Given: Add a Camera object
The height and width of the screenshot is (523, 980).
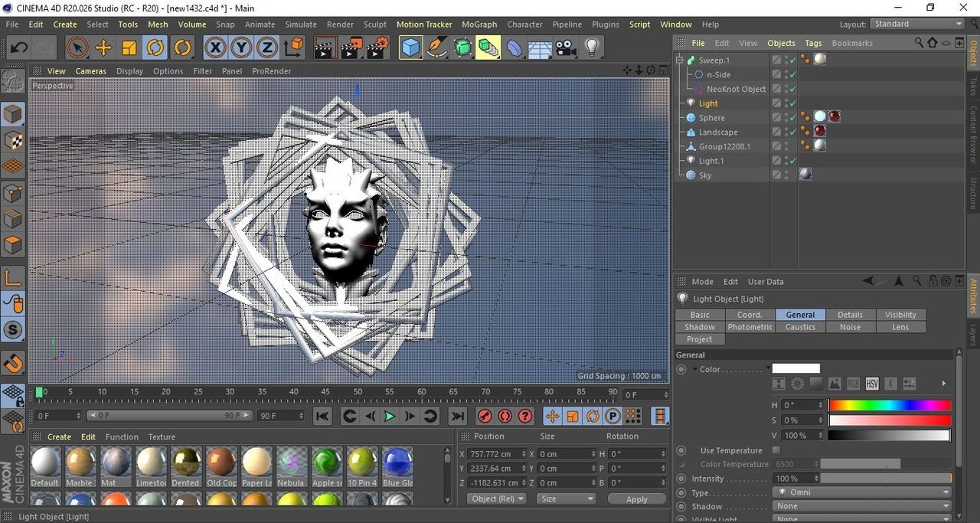Looking at the screenshot, I should point(566,47).
